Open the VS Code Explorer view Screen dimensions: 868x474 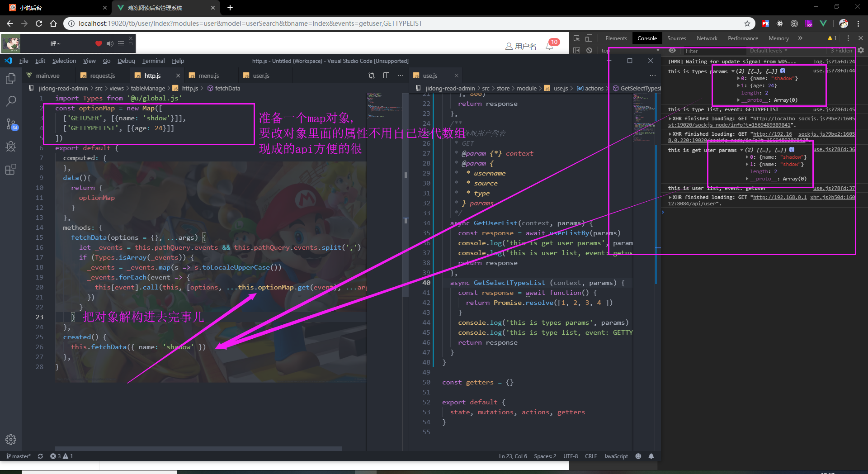point(11,79)
